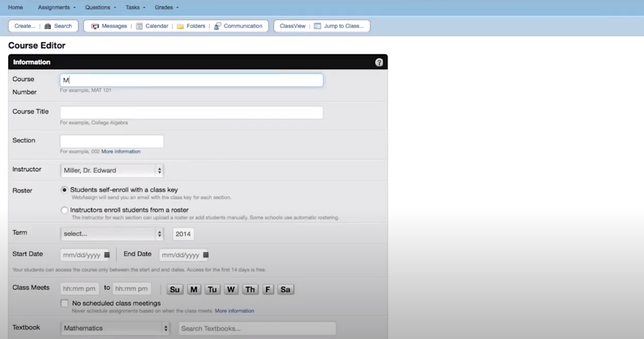This screenshot has width=644, height=339.
Task: Open the Folders view
Action: [195, 26]
